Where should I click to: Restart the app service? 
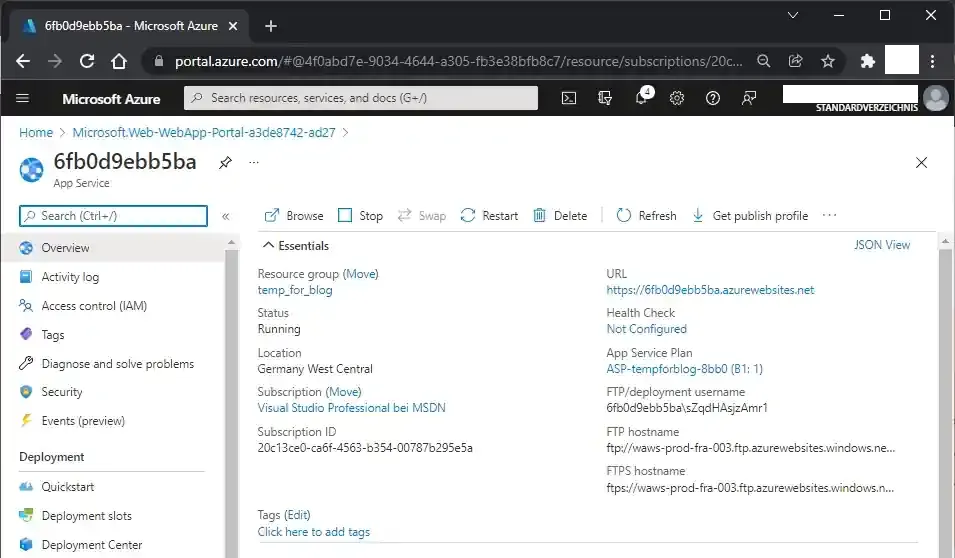pyautogui.click(x=489, y=216)
